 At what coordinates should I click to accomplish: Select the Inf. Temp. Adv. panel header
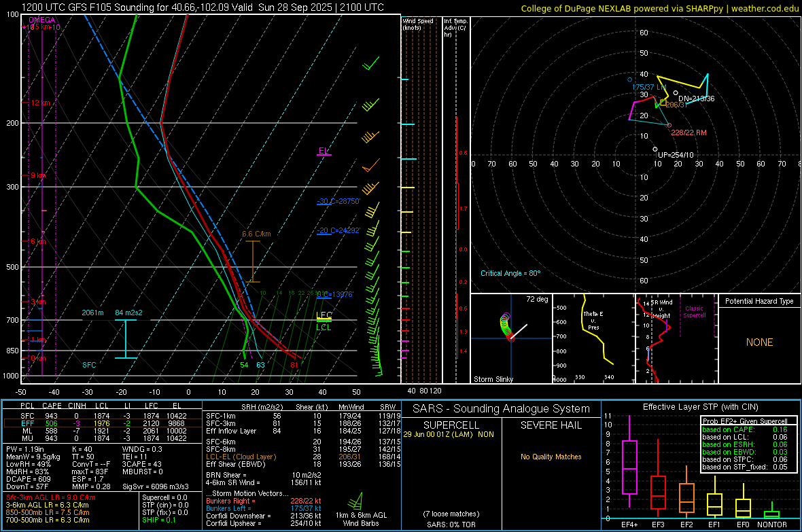pyautogui.click(x=455, y=28)
